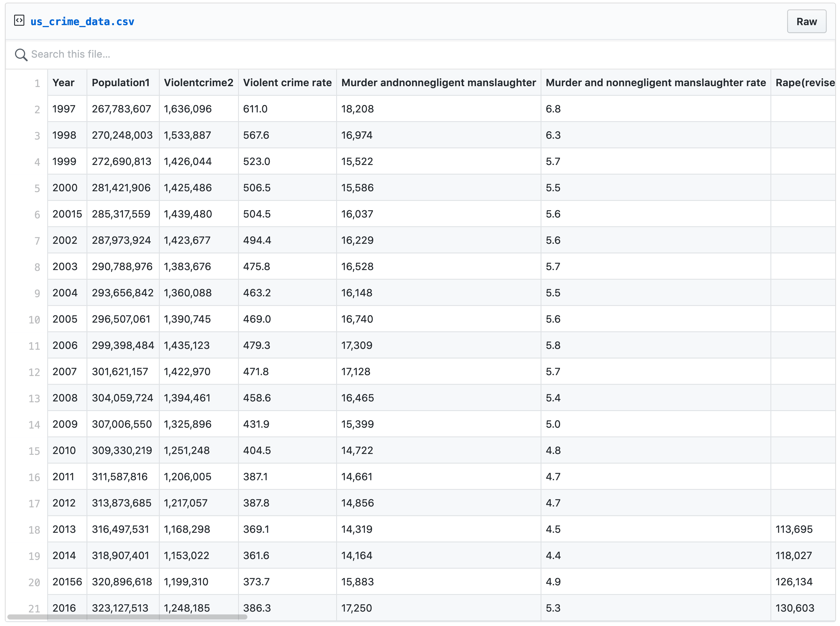The height and width of the screenshot is (626, 840).
Task: Select the Population1 column header
Action: point(121,82)
